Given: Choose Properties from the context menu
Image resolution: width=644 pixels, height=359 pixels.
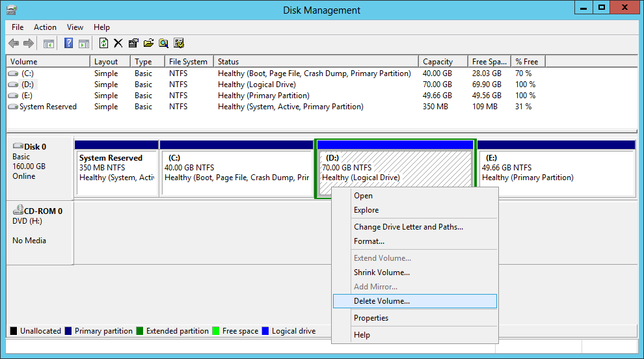Looking at the screenshot, I should pos(415,318).
